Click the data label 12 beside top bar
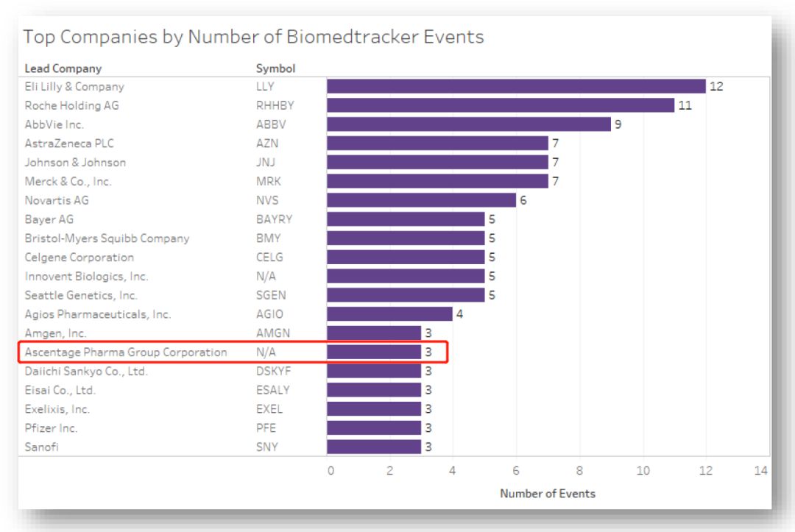Image resolution: width=795 pixels, height=532 pixels. 716,87
